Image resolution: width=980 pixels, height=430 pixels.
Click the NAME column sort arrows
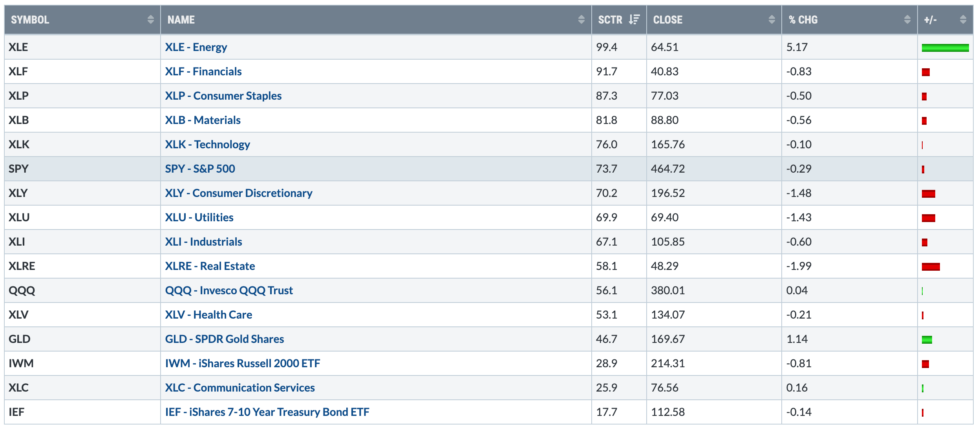pos(581,20)
